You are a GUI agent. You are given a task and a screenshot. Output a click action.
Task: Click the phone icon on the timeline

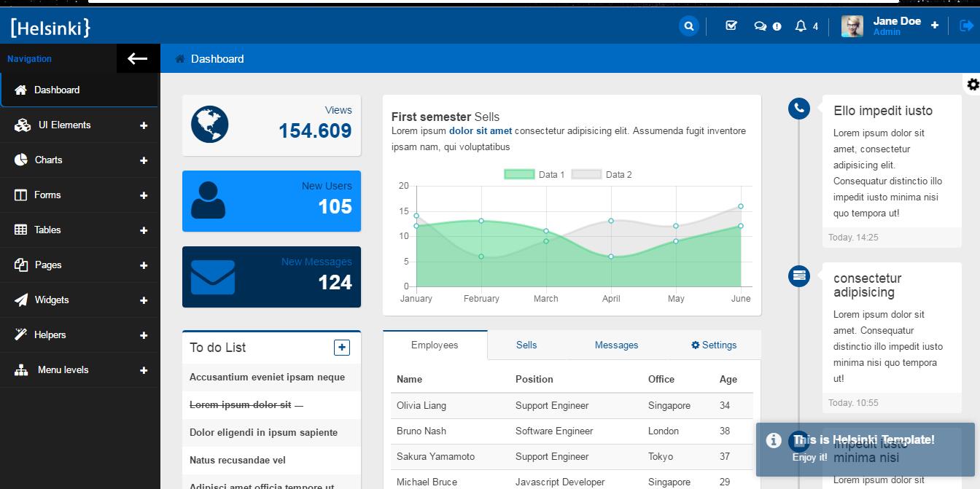(x=799, y=109)
